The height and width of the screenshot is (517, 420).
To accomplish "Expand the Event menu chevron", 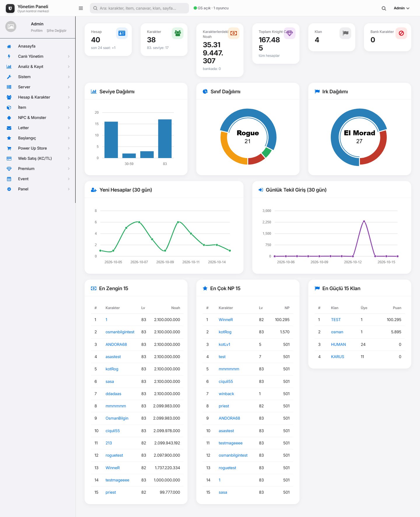I will [69, 179].
